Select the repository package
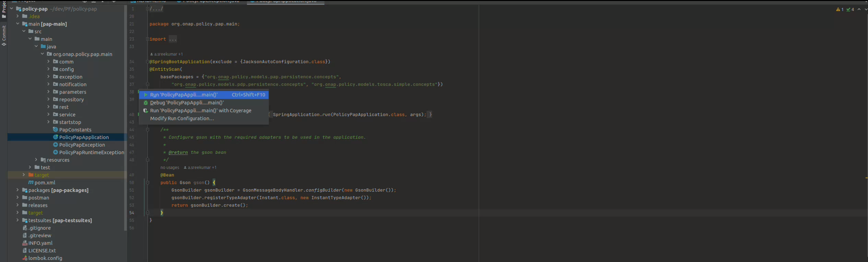This screenshot has height=262, width=868. pyautogui.click(x=71, y=99)
